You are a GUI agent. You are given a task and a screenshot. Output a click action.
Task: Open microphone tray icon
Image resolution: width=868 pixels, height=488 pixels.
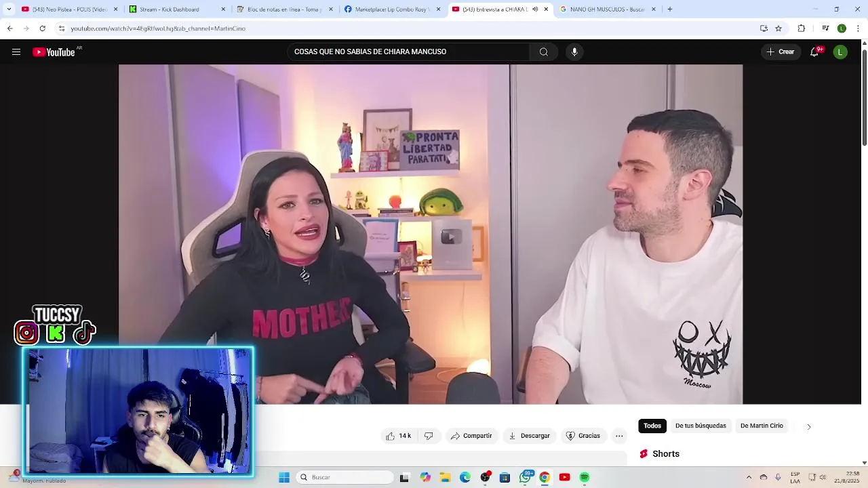[778, 478]
